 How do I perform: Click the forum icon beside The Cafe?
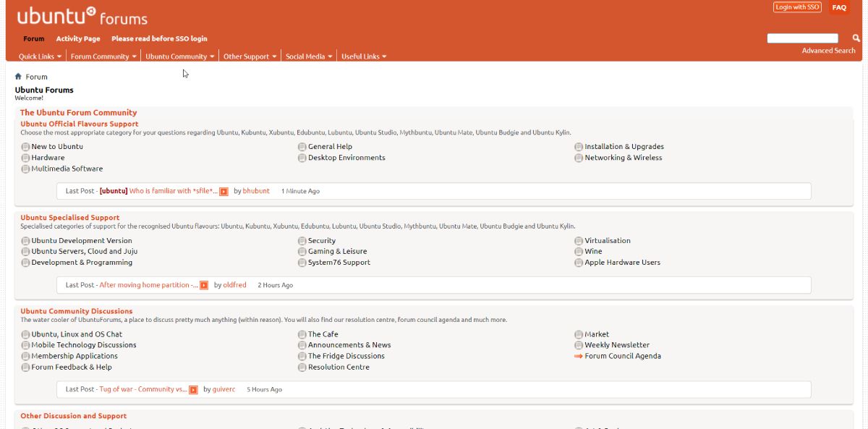302,335
